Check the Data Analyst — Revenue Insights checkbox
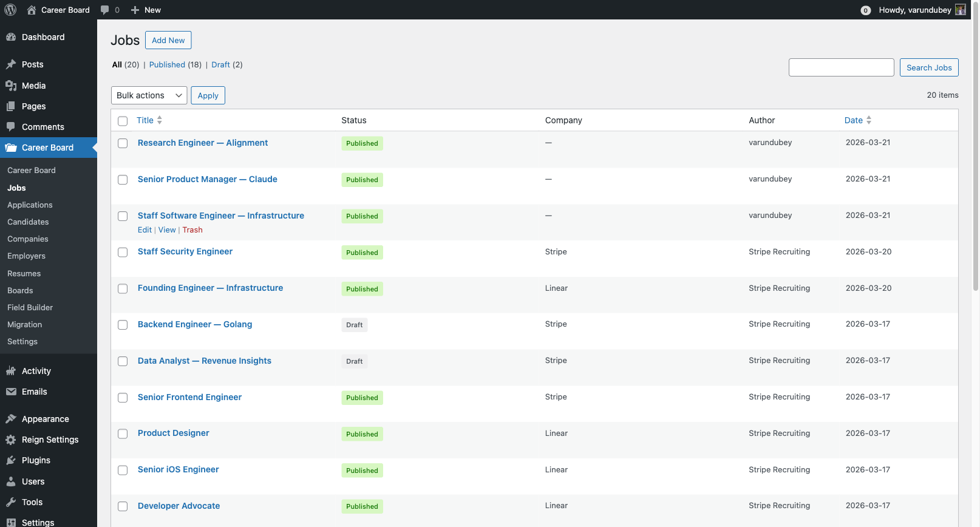980x527 pixels. point(123,361)
